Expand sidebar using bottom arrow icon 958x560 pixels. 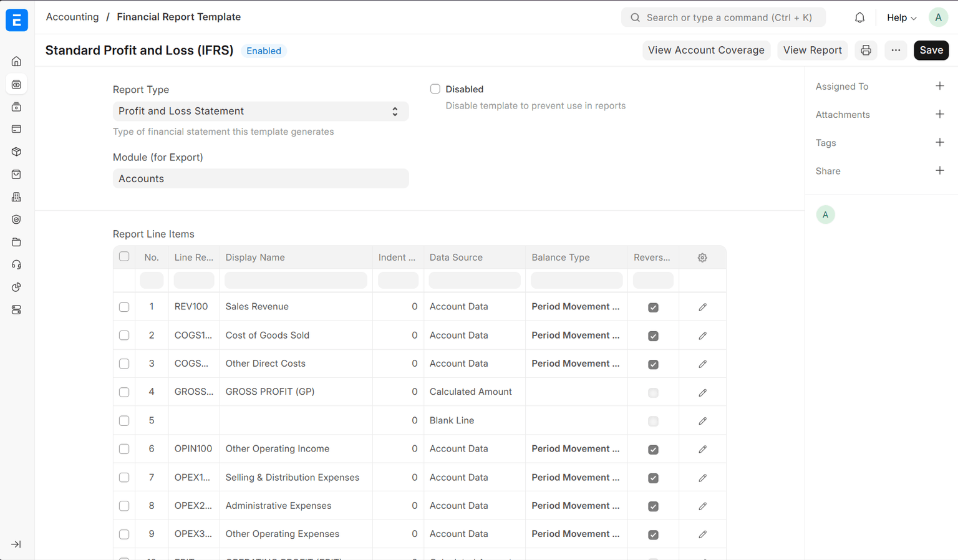click(x=16, y=544)
